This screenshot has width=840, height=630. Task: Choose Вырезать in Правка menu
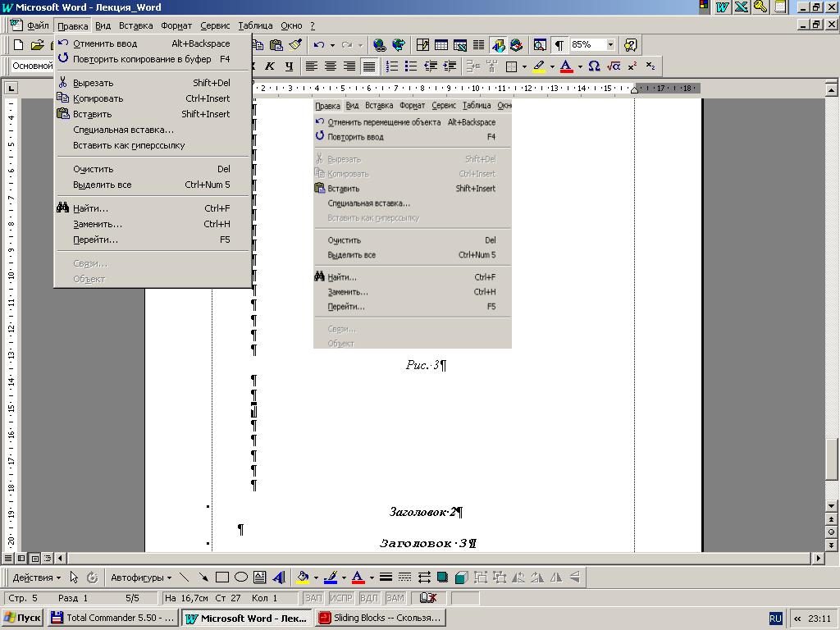(153, 83)
